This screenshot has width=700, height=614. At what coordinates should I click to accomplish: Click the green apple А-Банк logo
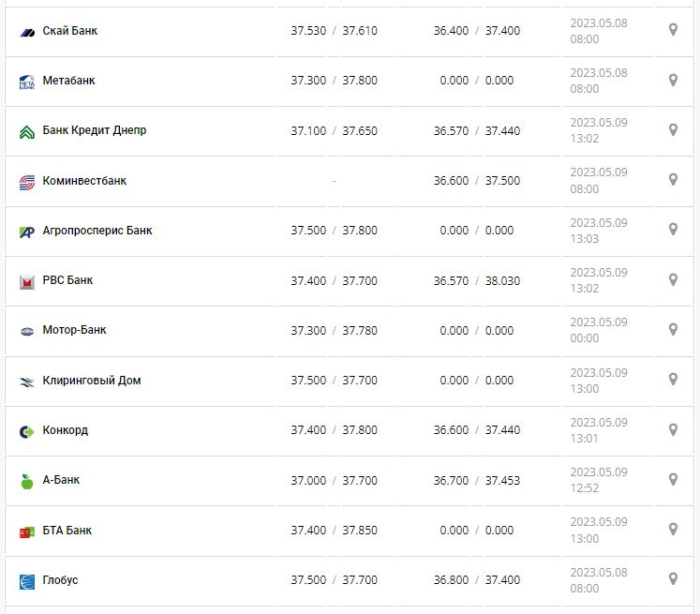pos(26,481)
